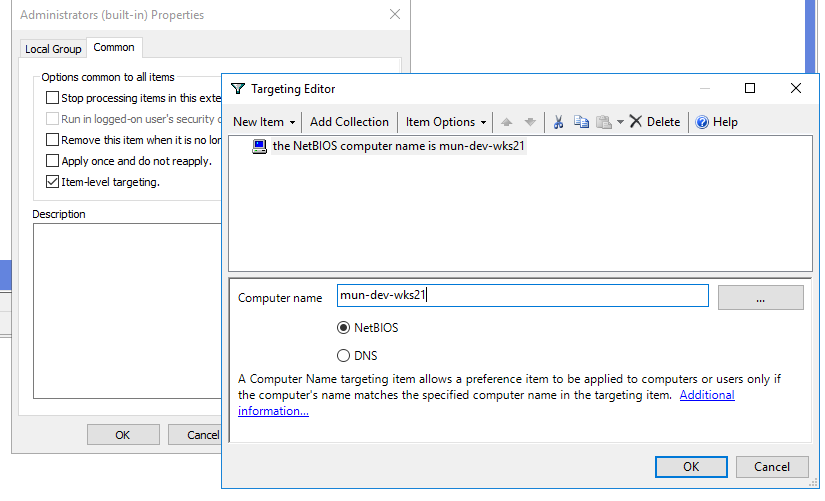The image size is (825, 501).
Task: Maximize the Targeting Editor window
Action: 750,88
